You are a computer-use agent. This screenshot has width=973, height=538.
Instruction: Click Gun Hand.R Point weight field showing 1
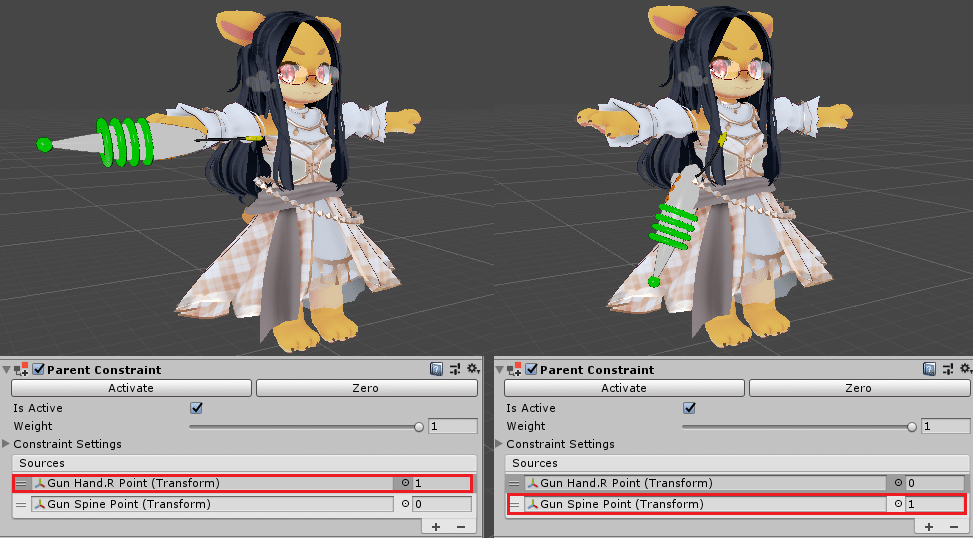pos(441,483)
